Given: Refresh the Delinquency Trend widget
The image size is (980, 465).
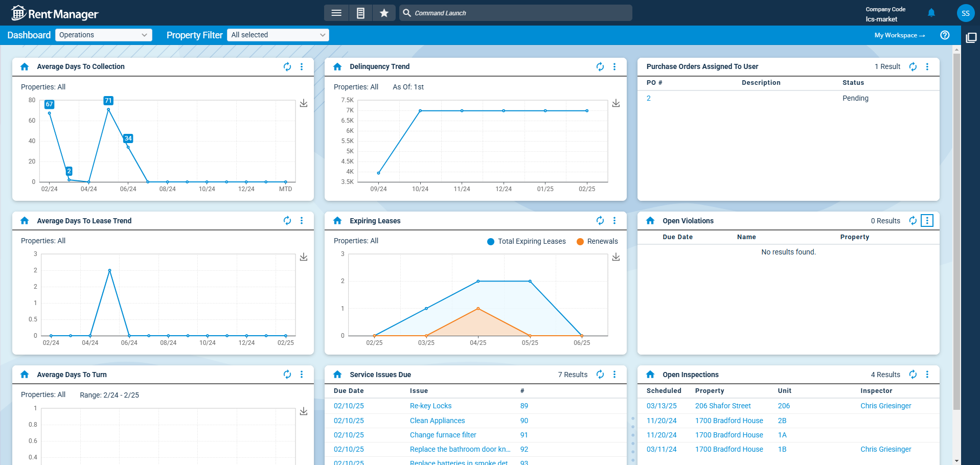Looking at the screenshot, I should pyautogui.click(x=600, y=66).
